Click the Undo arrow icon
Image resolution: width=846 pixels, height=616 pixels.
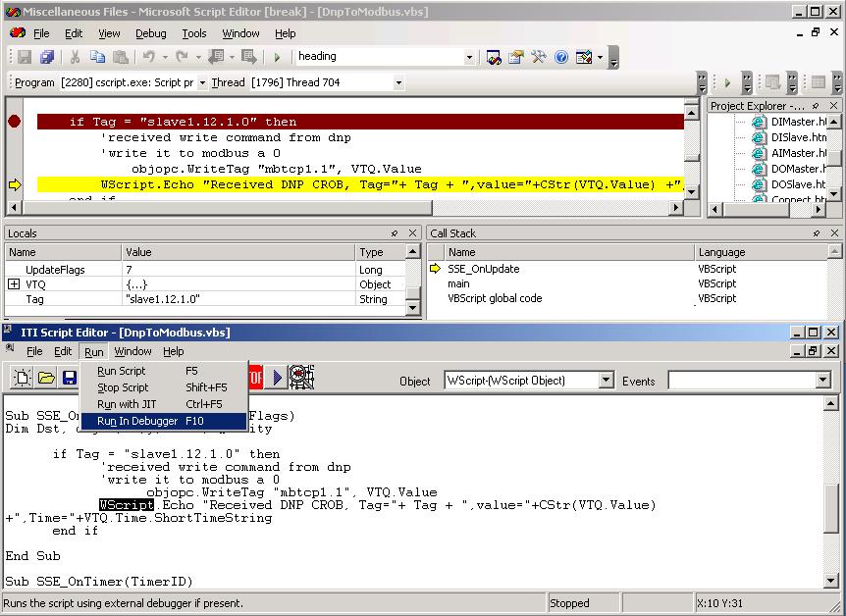click(x=149, y=57)
